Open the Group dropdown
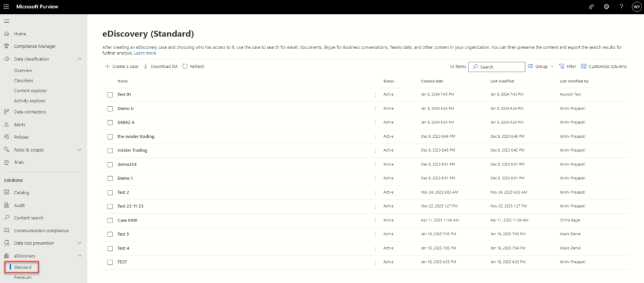 coord(541,66)
